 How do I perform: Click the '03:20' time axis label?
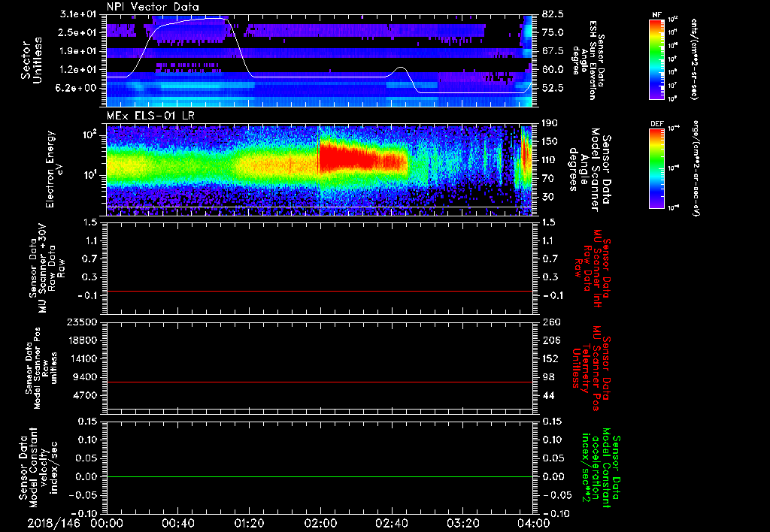pyautogui.click(x=462, y=524)
